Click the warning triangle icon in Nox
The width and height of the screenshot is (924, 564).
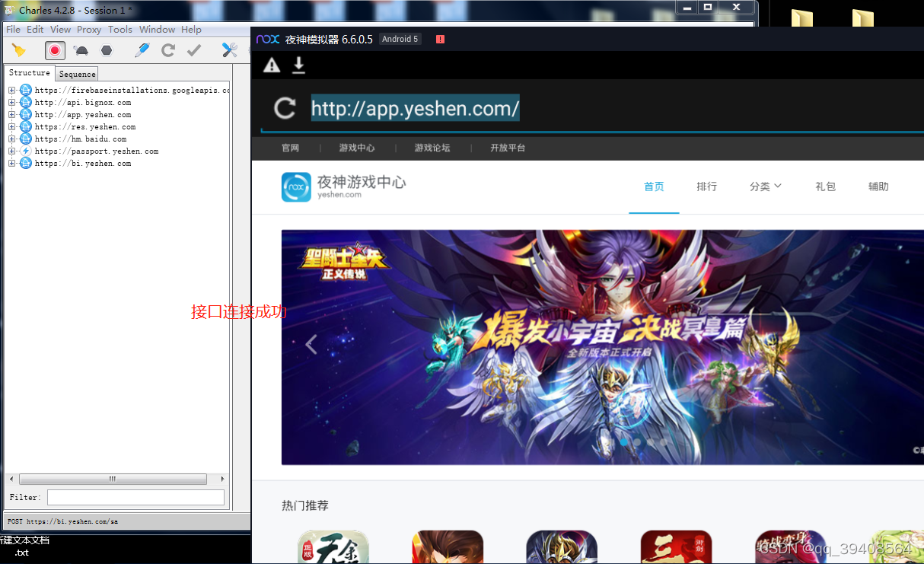[x=272, y=65]
